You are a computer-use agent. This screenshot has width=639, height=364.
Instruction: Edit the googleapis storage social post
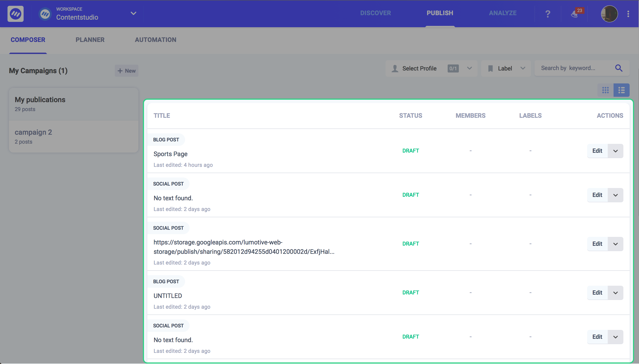point(597,244)
